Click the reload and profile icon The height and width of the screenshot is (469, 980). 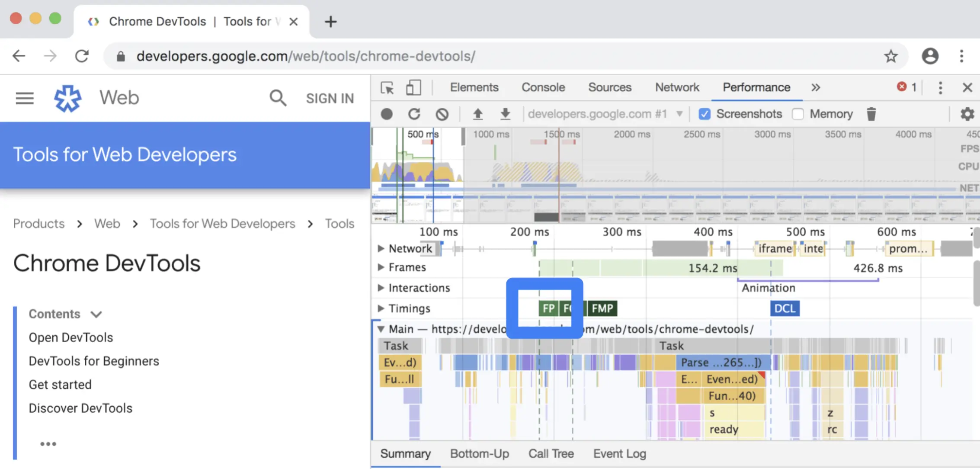coord(414,114)
